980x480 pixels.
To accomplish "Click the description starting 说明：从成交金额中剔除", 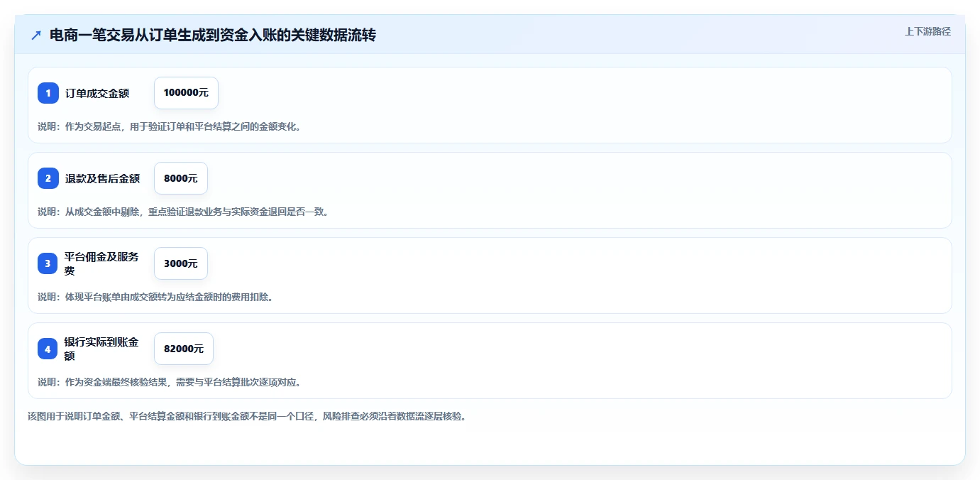I will [185, 212].
